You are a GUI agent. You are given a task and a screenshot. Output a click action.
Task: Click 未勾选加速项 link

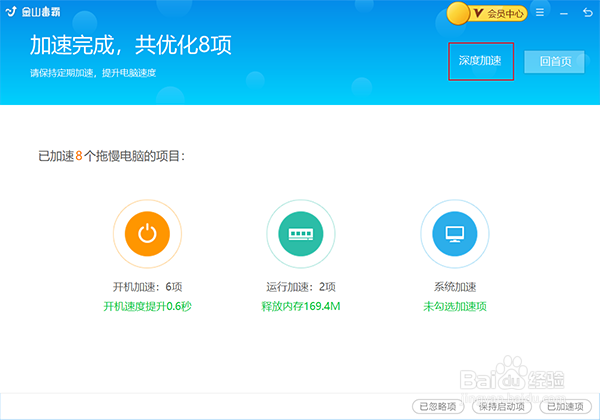455,306
